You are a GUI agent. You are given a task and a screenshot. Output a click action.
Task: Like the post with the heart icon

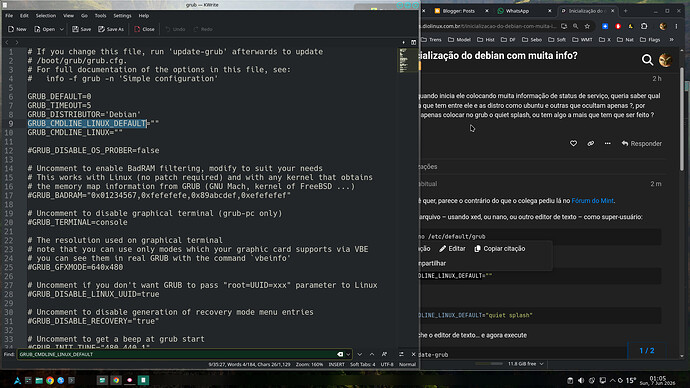pyautogui.click(x=573, y=143)
